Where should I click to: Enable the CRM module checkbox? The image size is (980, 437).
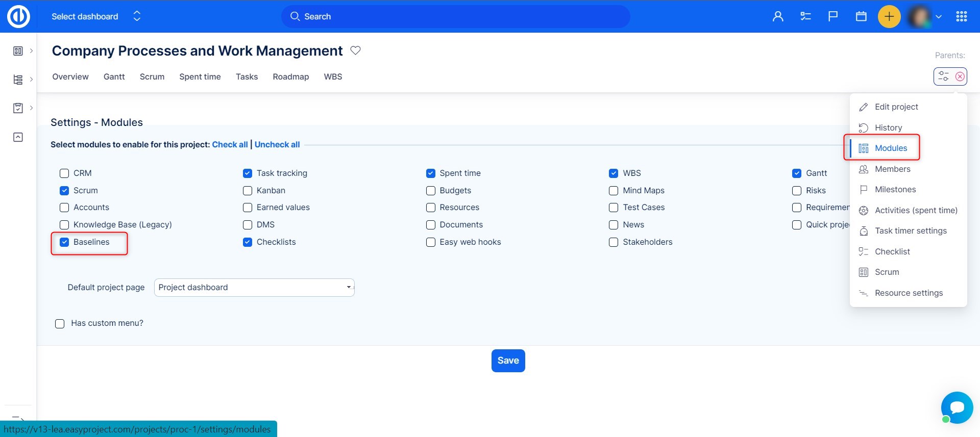pos(64,173)
